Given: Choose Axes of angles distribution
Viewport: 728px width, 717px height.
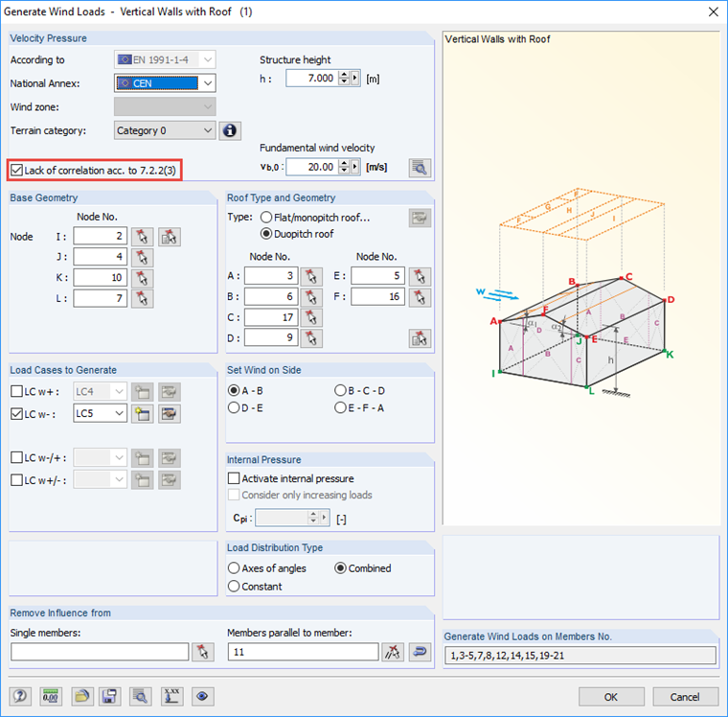Looking at the screenshot, I should (x=234, y=567).
